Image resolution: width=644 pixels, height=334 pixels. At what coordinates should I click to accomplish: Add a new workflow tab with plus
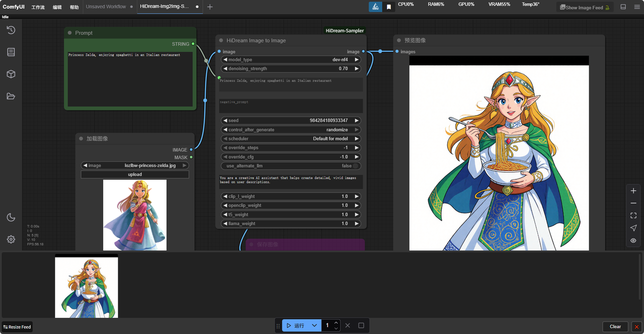(x=210, y=7)
